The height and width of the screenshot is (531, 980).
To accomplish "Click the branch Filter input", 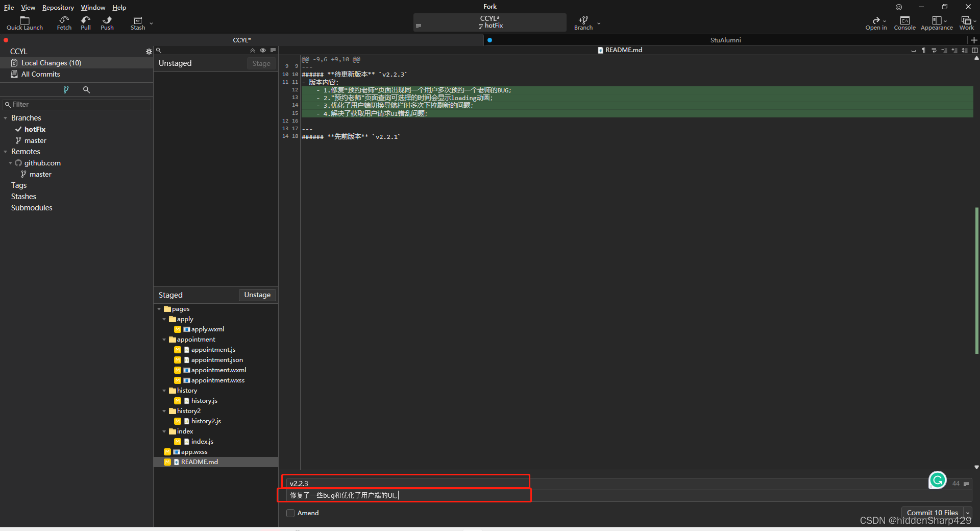I will coord(77,104).
